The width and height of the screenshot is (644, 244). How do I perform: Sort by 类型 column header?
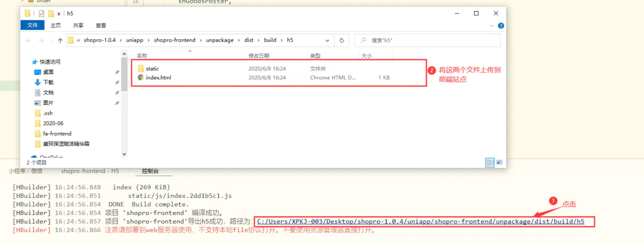pos(315,55)
